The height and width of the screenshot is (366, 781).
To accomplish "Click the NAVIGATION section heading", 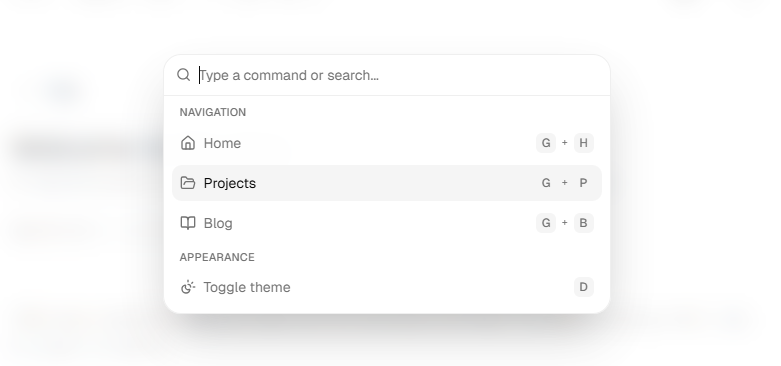I will tap(213, 113).
